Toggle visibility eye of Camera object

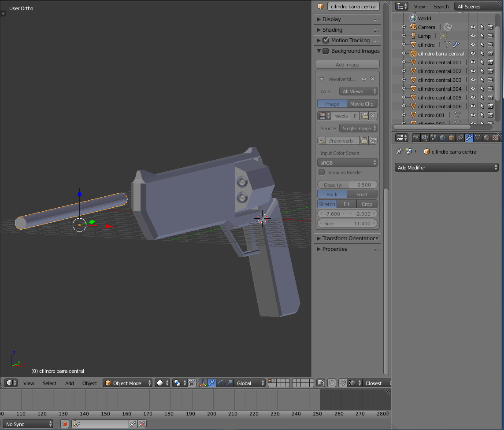click(x=473, y=27)
